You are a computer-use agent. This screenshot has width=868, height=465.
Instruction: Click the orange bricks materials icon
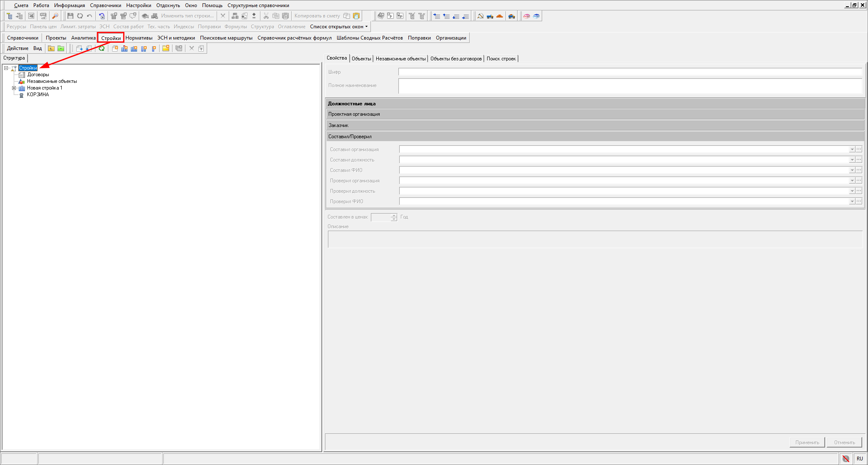[x=500, y=16]
